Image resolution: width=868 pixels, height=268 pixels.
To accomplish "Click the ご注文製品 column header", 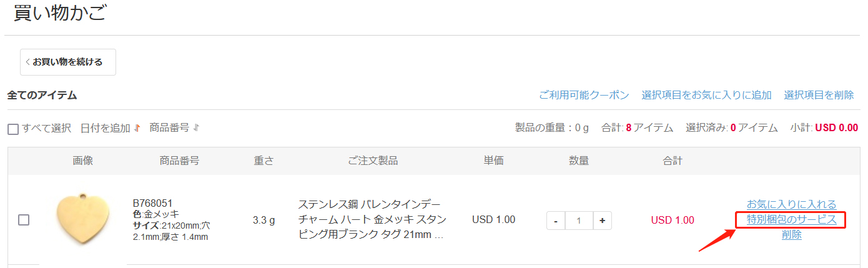I will tap(373, 161).
